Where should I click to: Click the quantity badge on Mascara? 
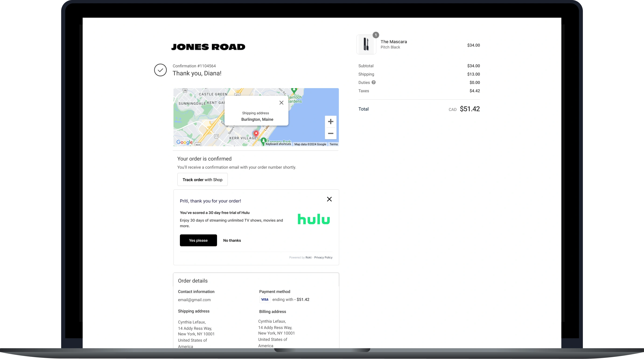tap(375, 35)
